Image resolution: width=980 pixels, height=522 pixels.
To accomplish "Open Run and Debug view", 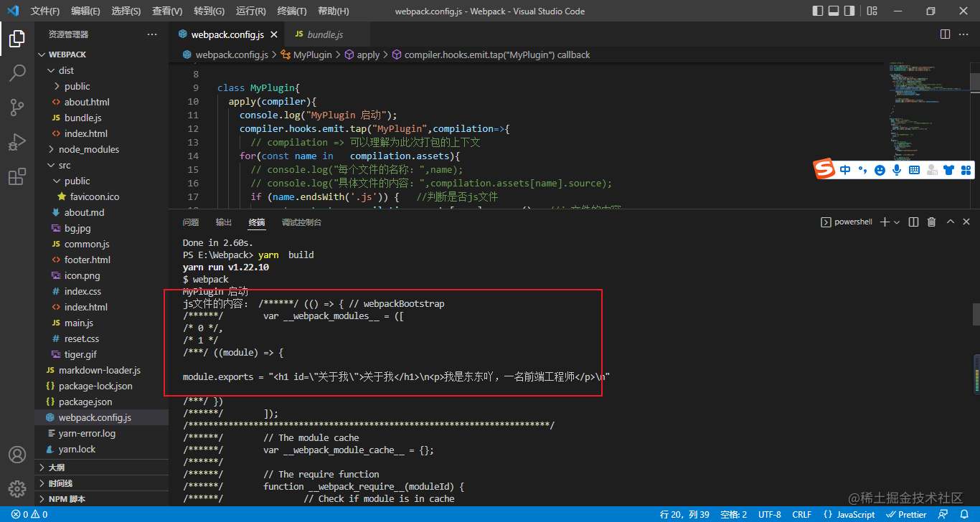I will pyautogui.click(x=17, y=142).
